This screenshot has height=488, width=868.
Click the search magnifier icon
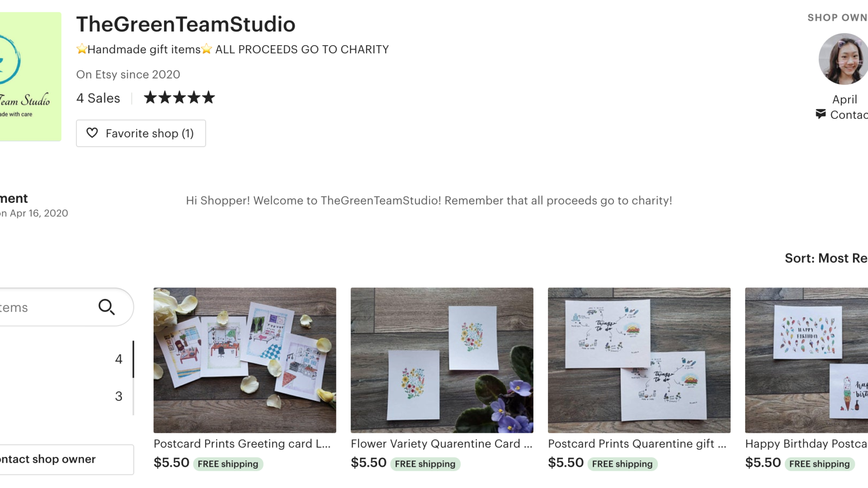pos(107,307)
